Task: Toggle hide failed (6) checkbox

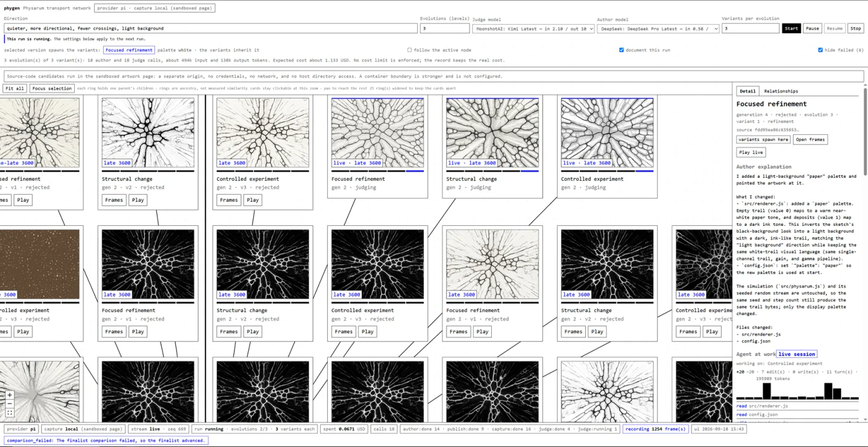Action: tap(820, 50)
